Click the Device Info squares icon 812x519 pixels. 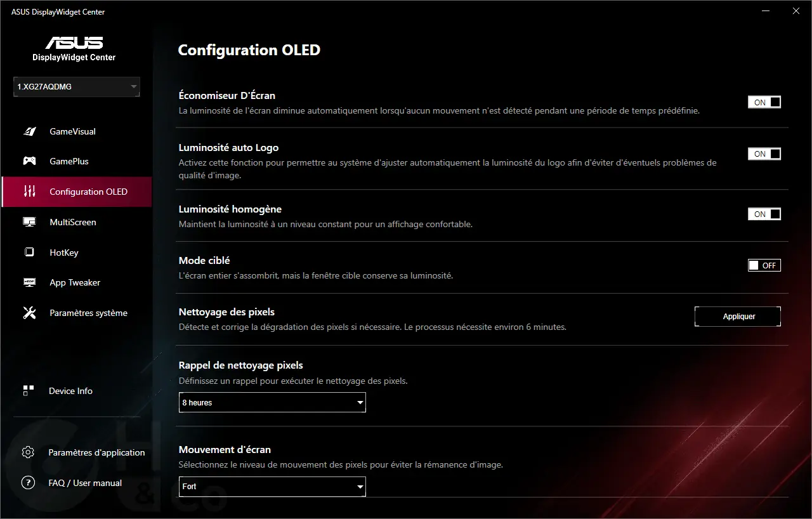[x=28, y=391]
